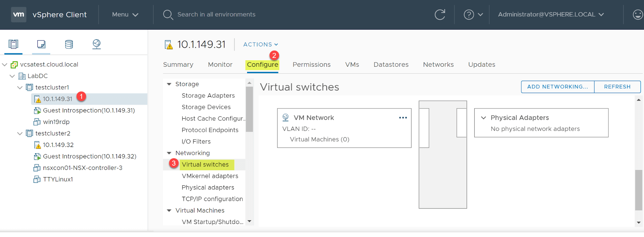Click the REFRESH button

[617, 87]
